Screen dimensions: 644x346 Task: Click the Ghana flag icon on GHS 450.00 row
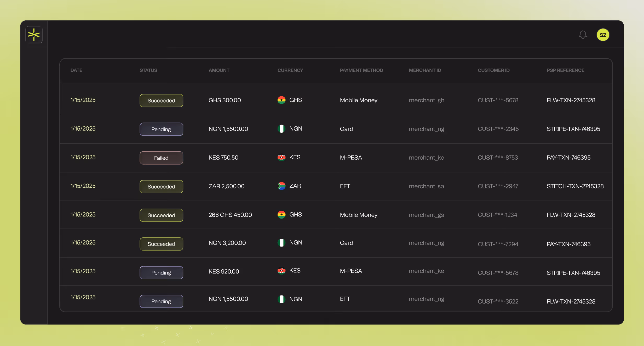pos(282,215)
